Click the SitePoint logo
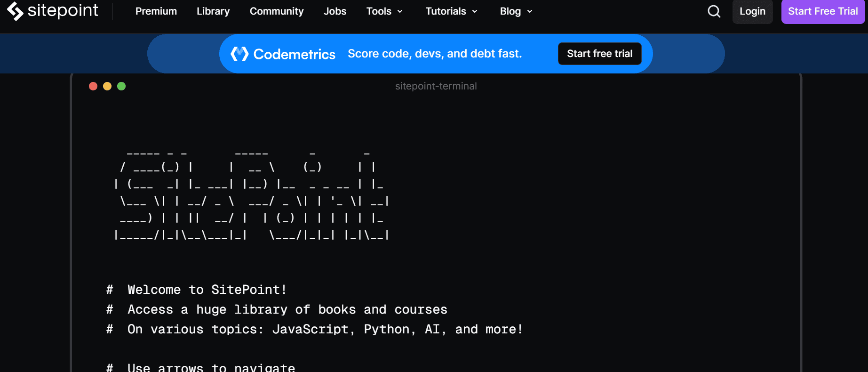868x372 pixels. pos(52,11)
